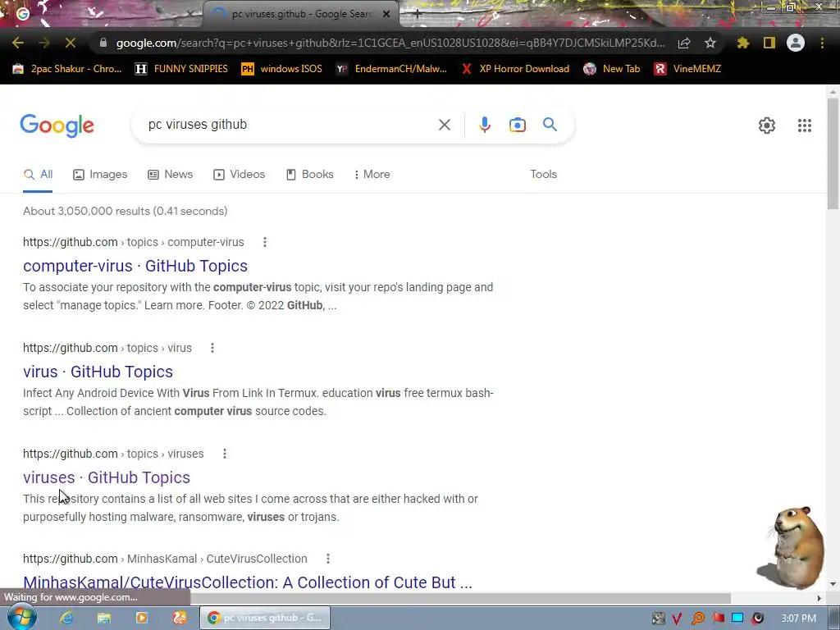Switch to the Videos tab
Viewport: 840px width, 630px height.
click(x=239, y=175)
